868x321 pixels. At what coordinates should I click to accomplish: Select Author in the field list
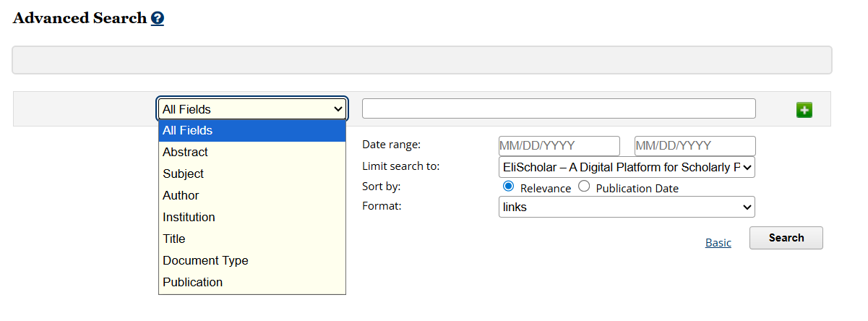point(252,196)
